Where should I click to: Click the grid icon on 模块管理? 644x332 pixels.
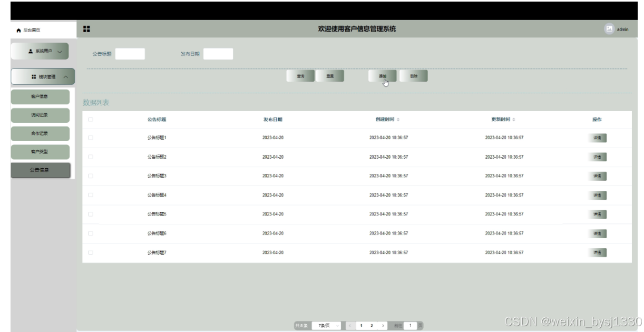click(34, 77)
